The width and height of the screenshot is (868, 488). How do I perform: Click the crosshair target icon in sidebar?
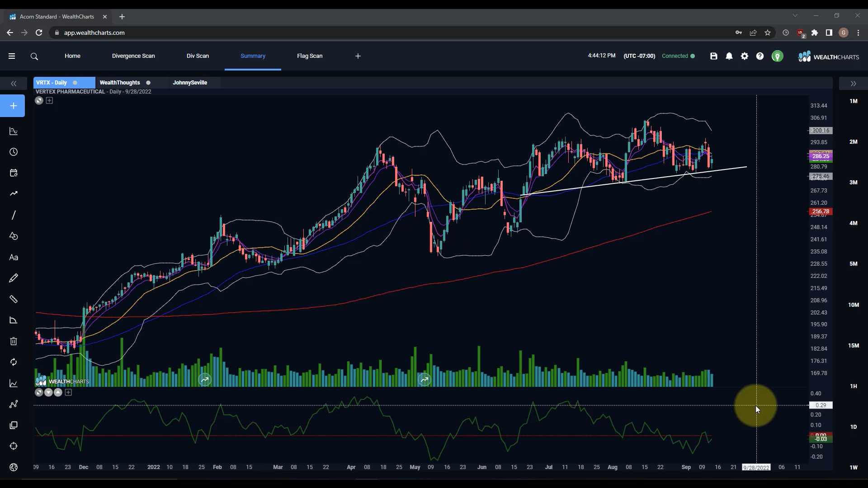pos(14,446)
